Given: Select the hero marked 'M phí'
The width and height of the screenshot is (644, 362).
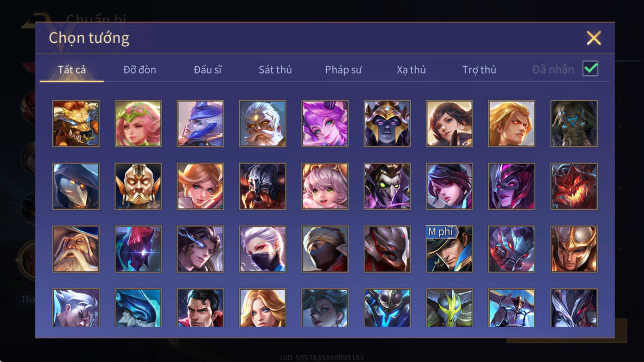Looking at the screenshot, I should click(x=449, y=249).
